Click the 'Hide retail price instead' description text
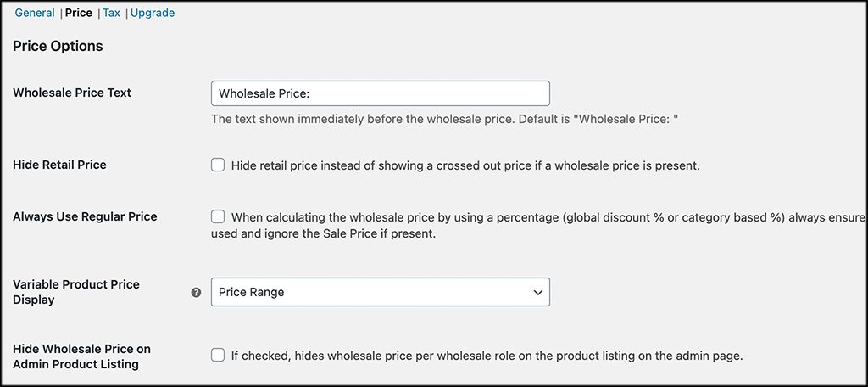The height and width of the screenshot is (387, 868). pos(465,165)
